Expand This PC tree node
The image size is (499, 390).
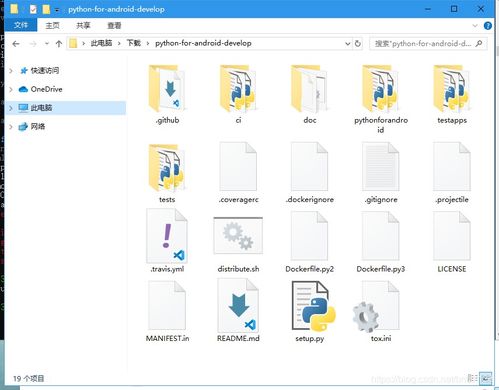point(11,108)
